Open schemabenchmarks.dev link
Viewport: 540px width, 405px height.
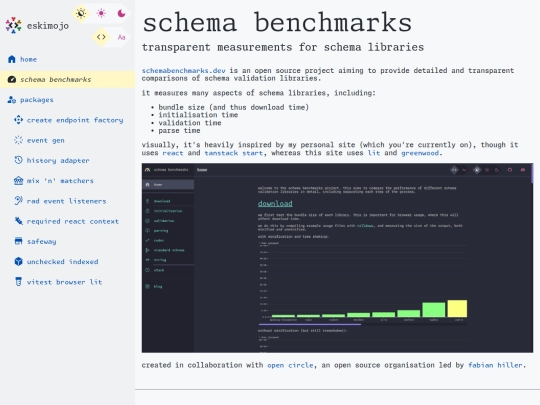point(184,71)
